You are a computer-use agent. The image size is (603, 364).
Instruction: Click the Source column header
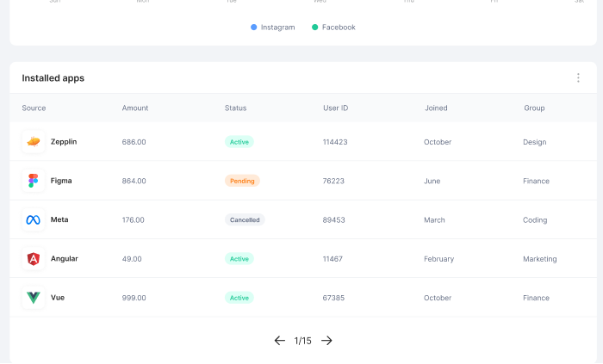[34, 108]
